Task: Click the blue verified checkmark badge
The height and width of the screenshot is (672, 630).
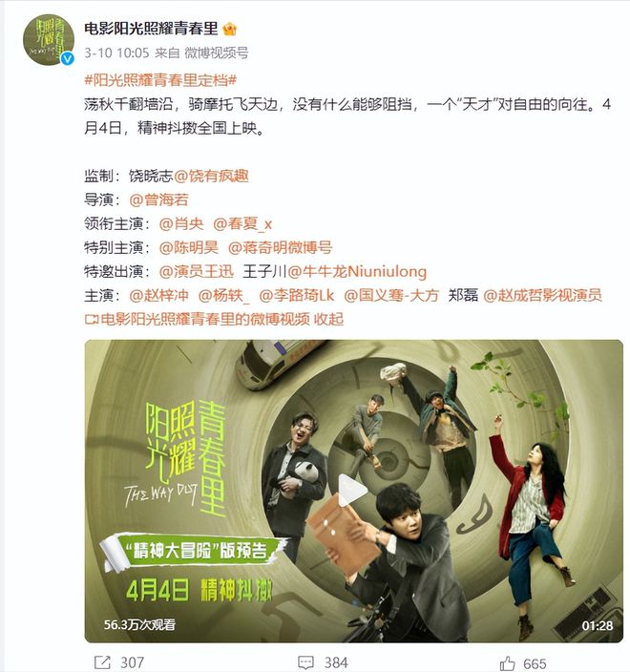Action: coord(67,59)
